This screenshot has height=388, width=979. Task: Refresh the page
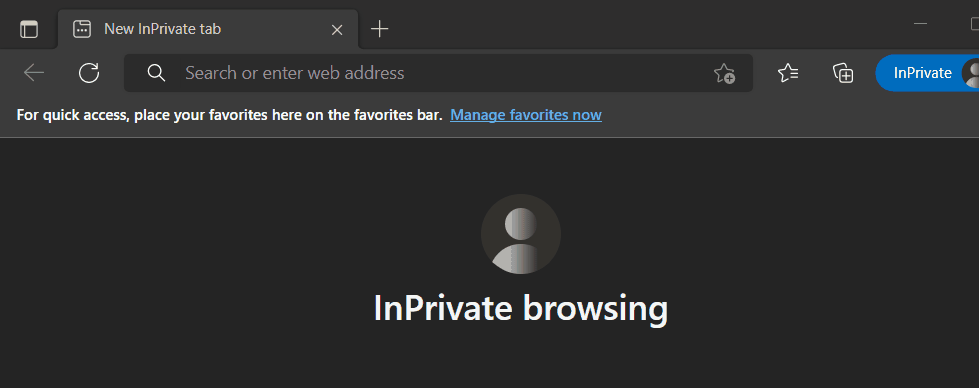click(89, 73)
